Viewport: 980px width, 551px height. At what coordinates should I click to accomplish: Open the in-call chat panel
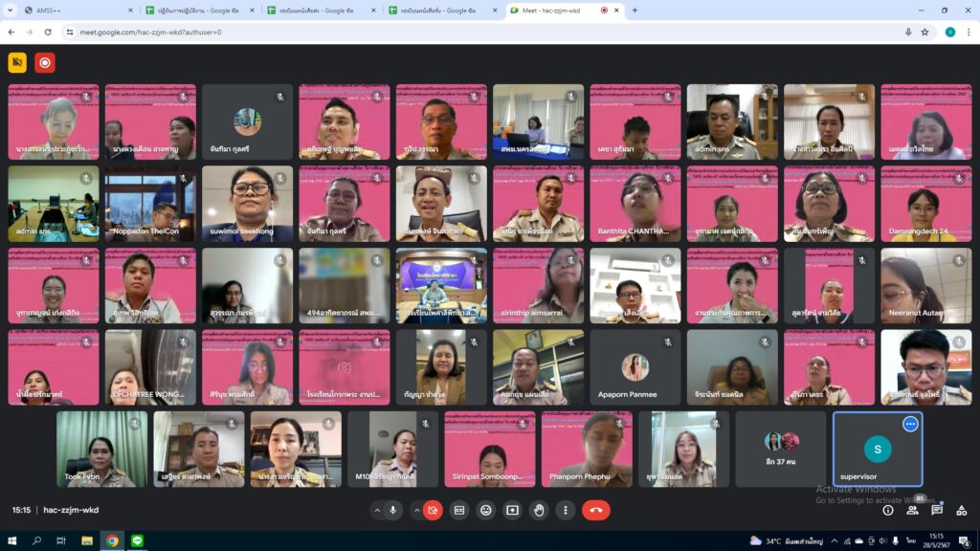(937, 511)
